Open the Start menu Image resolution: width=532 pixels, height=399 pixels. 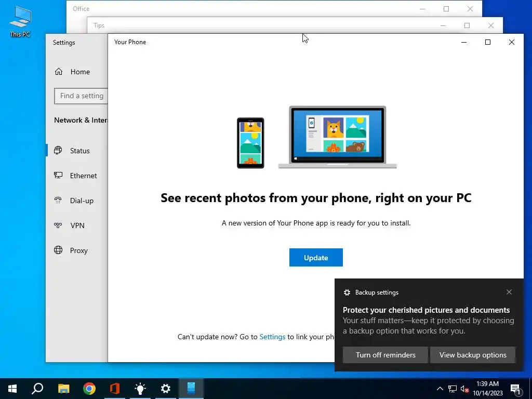(12, 389)
